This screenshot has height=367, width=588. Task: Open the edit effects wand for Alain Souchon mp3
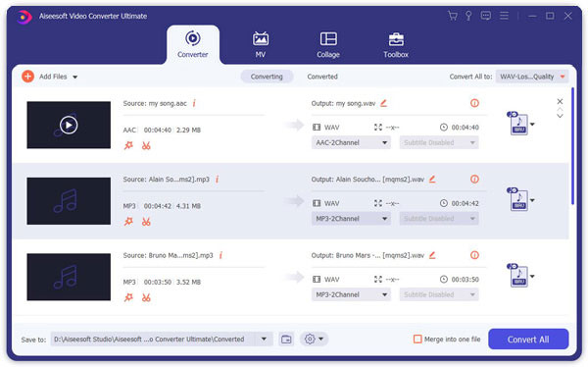(128, 222)
